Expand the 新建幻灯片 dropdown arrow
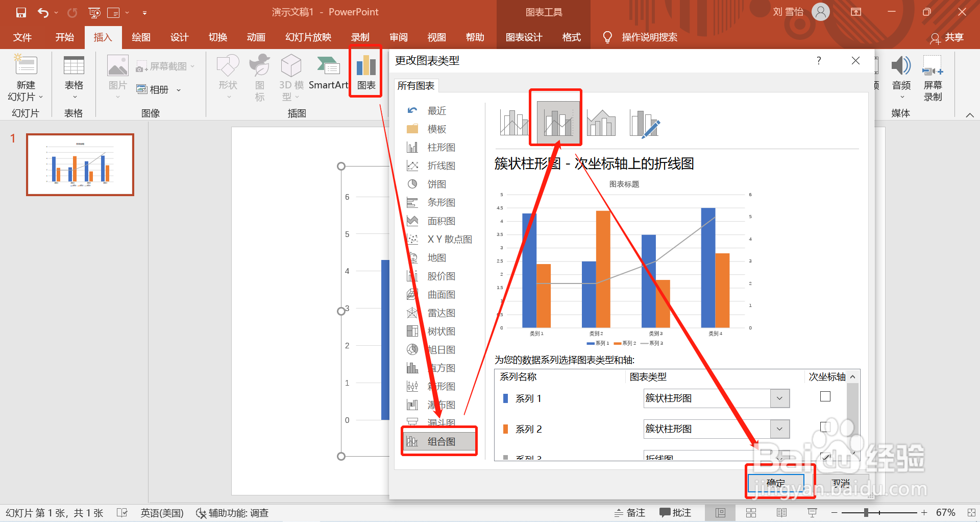980x522 pixels. pos(41,97)
